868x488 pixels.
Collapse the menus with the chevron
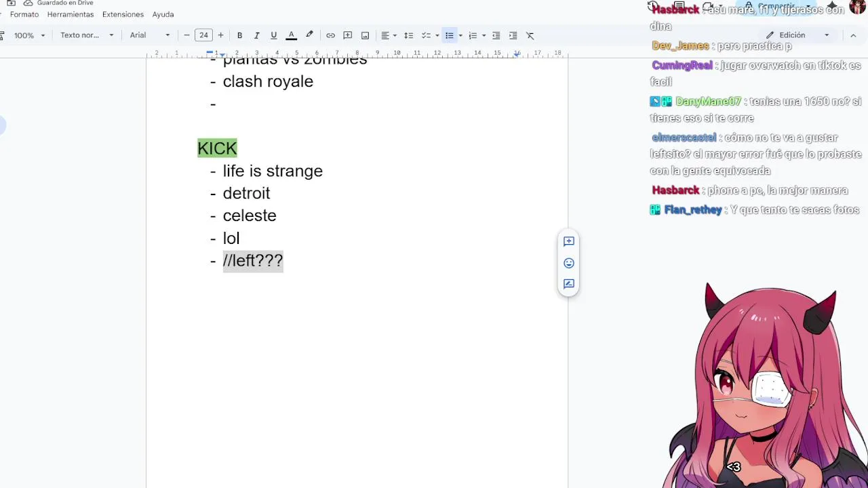tap(853, 35)
